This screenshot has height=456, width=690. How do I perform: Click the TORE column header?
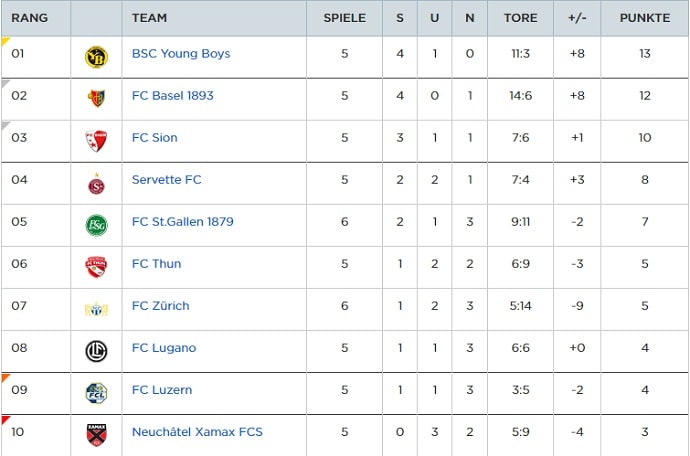[520, 18]
